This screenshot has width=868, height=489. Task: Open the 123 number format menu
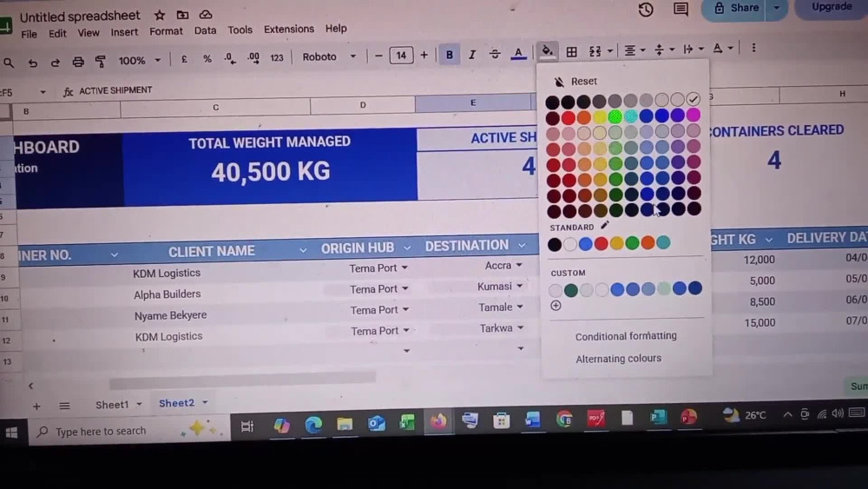[277, 57]
